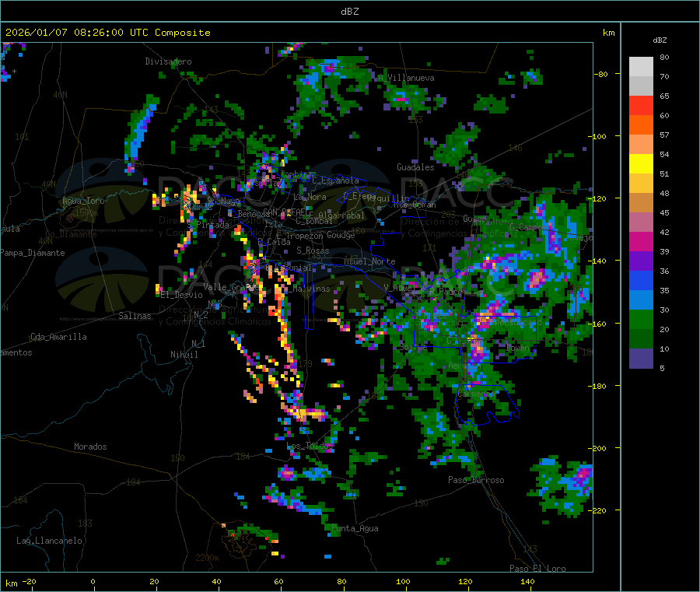The image size is (700, 592).
Task: Click the yellow 51-54 dBZ legend swatch
Action: [641, 164]
